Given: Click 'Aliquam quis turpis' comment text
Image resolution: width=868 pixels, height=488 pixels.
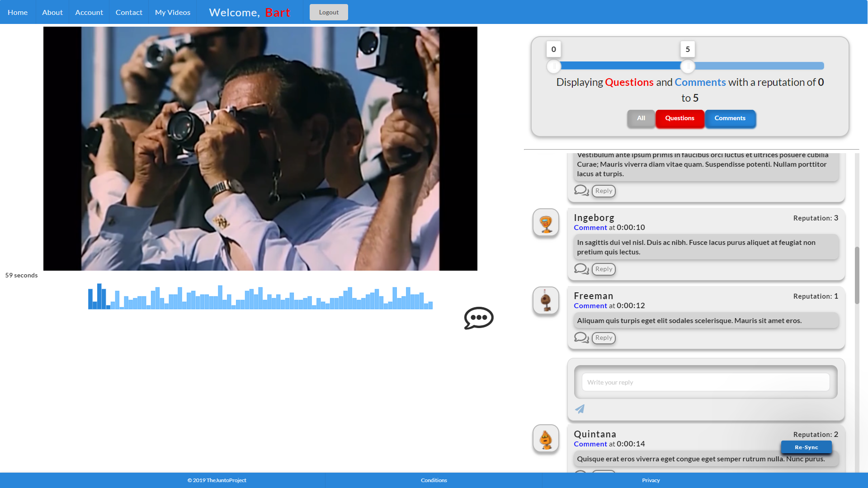Looking at the screenshot, I should tap(689, 321).
